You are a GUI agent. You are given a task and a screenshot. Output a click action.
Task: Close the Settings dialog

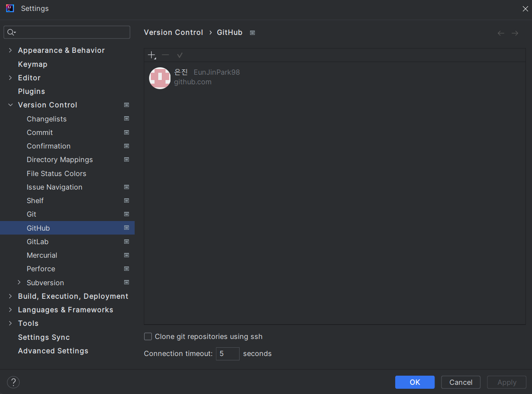pos(525,9)
